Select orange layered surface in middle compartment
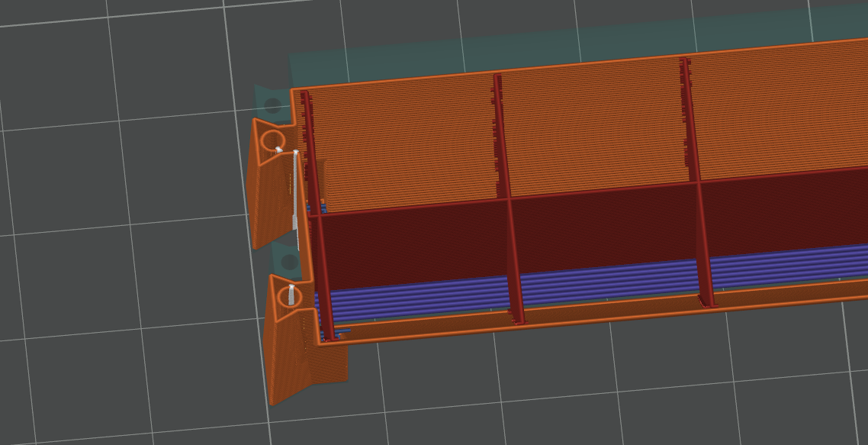 click(595, 130)
